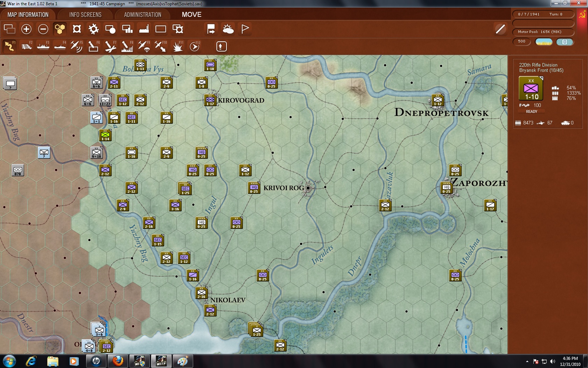The width and height of the screenshot is (588, 368).
Task: Launch Firefox from the taskbar
Action: 118,361
